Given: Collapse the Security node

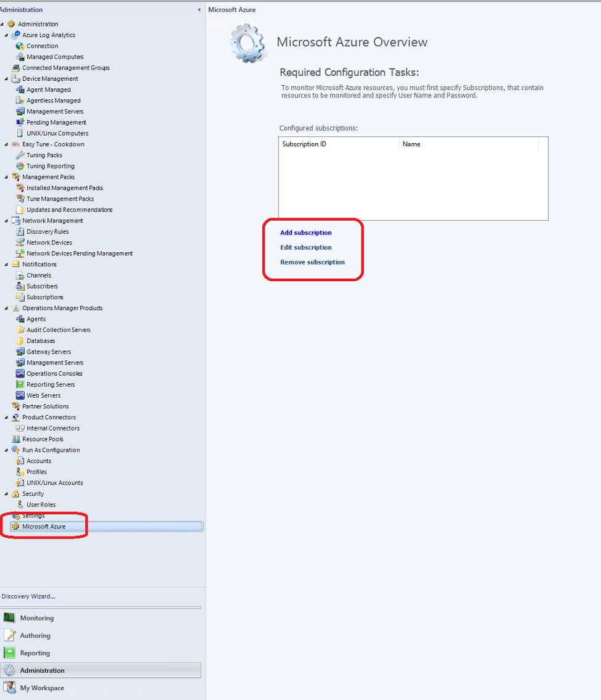Looking at the screenshot, I should pos(6,494).
